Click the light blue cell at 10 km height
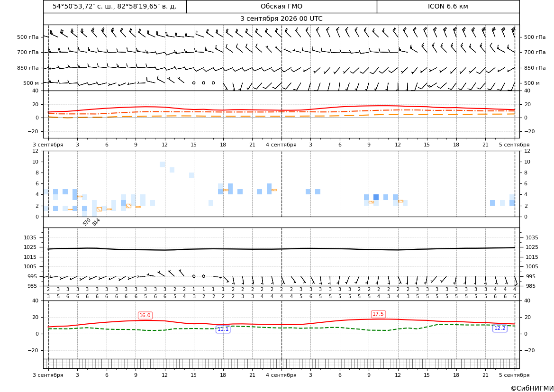The width and height of the screenshot is (554, 392). 162,164
